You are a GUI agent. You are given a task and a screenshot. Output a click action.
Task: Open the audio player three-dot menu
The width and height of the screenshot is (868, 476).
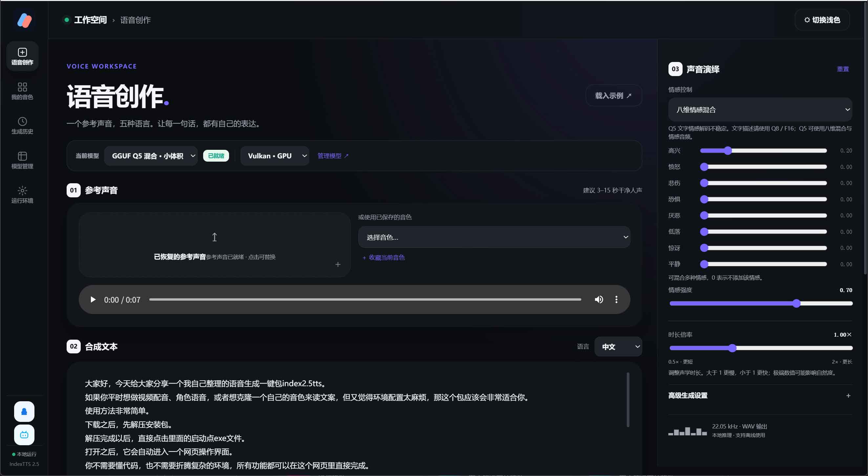[616, 300]
